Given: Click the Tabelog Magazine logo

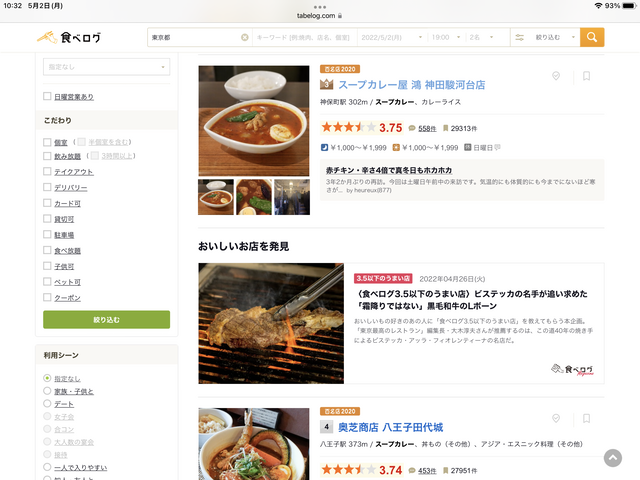Looking at the screenshot, I should point(572,370).
